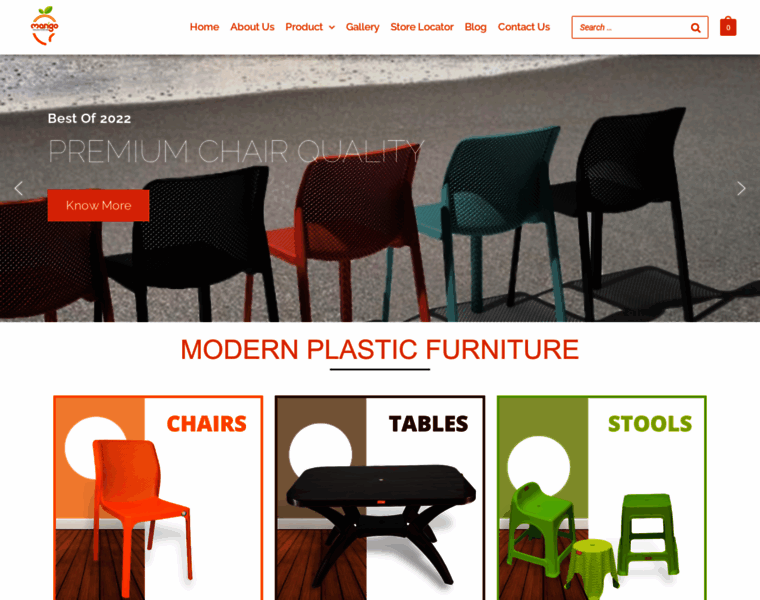Expand the Product dropdown chevron
Viewport: 760px width, 600px height.
pos(332,28)
